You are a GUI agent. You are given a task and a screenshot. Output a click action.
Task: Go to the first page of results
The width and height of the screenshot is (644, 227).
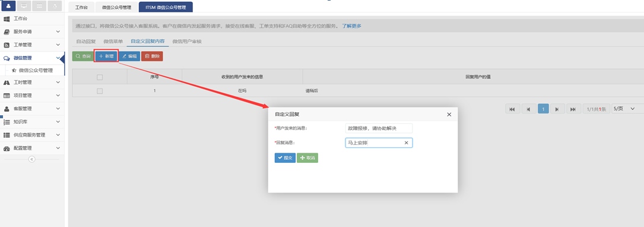coord(512,109)
